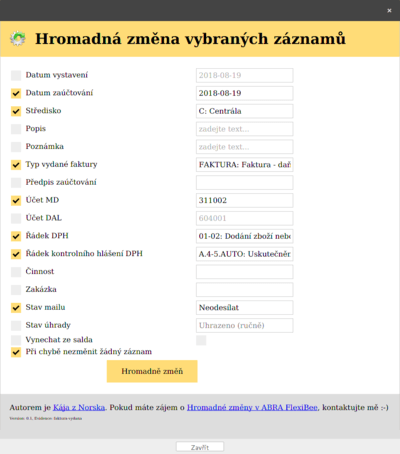Uncheck Při chybě nezměnit žádný záznam

pos(16,352)
